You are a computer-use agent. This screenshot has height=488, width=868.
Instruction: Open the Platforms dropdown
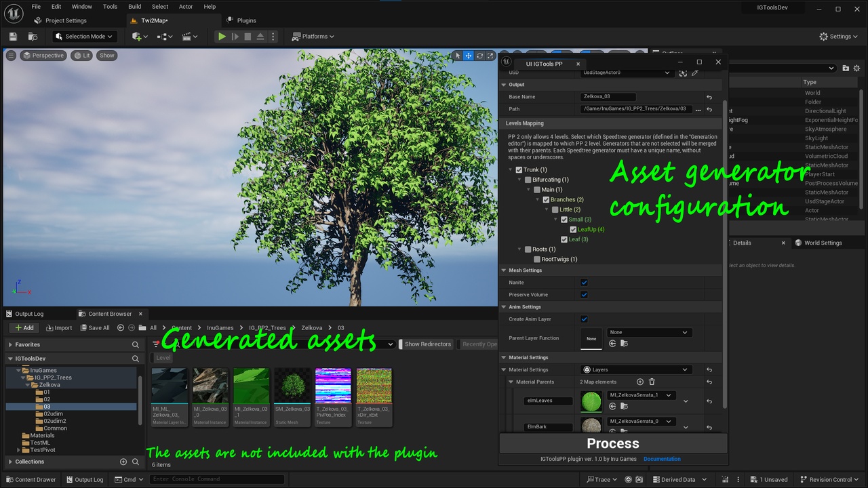313,37
